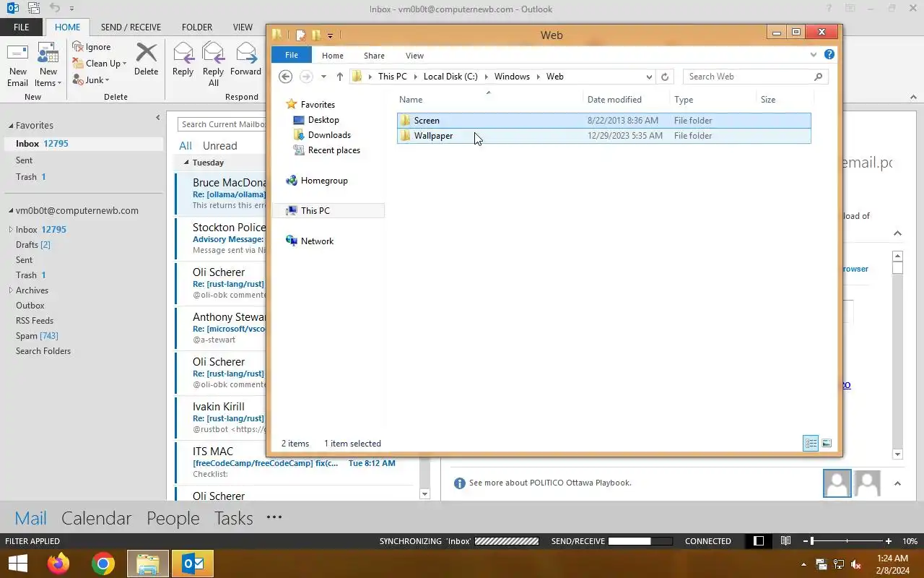Switch to People in Outlook navigation
This screenshot has width=924, height=578.
coord(173,518)
